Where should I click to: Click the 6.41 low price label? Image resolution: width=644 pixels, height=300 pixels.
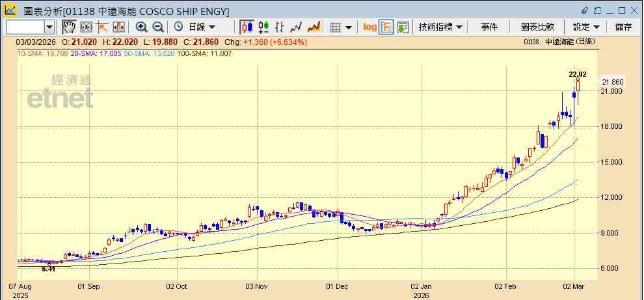coord(49,269)
